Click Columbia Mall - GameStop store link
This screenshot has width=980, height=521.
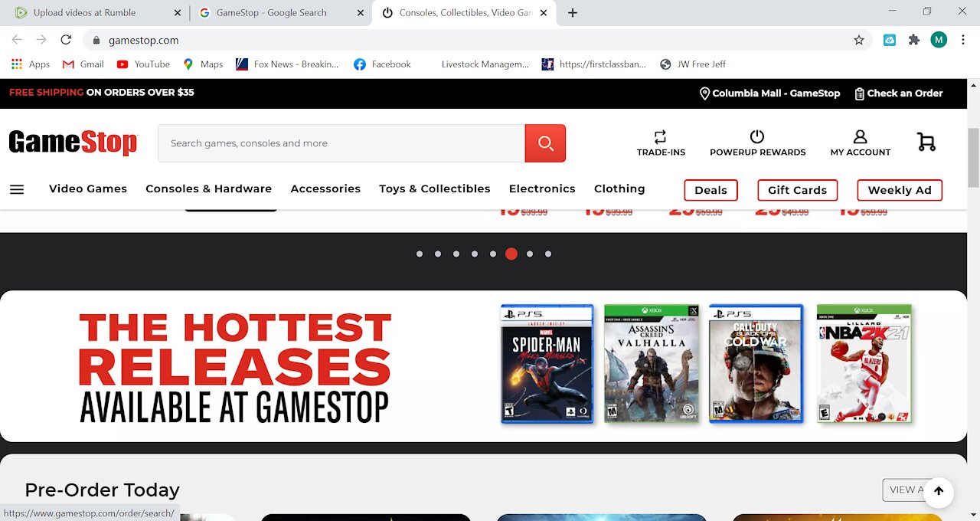click(769, 93)
